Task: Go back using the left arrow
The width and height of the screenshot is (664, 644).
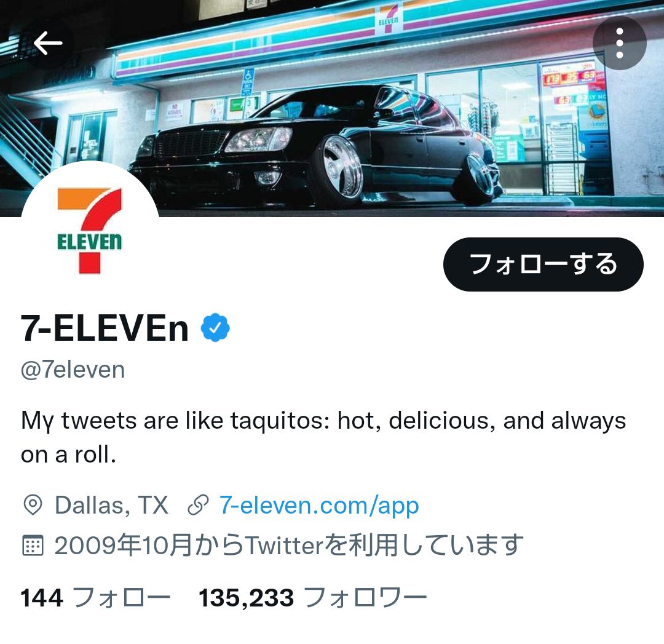Action: [47, 43]
